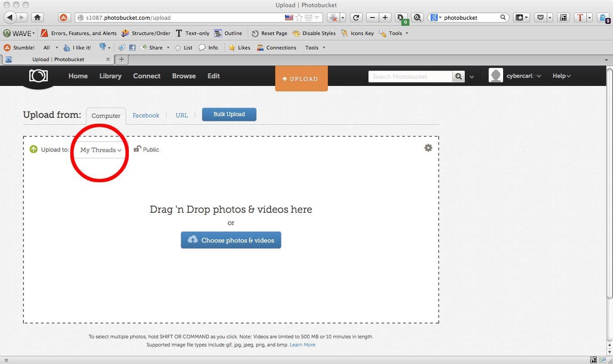The width and height of the screenshot is (613, 364).
Task: Click the Photobucket camera logo
Action: click(38, 76)
